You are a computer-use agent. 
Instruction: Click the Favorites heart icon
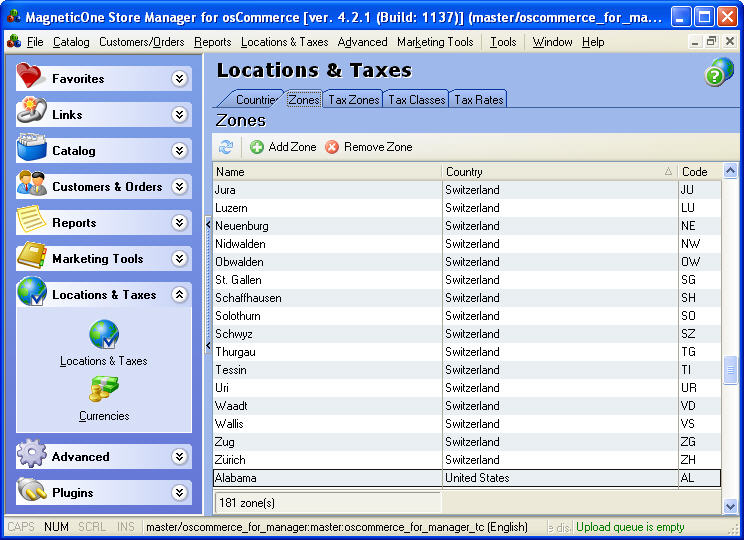coord(30,76)
